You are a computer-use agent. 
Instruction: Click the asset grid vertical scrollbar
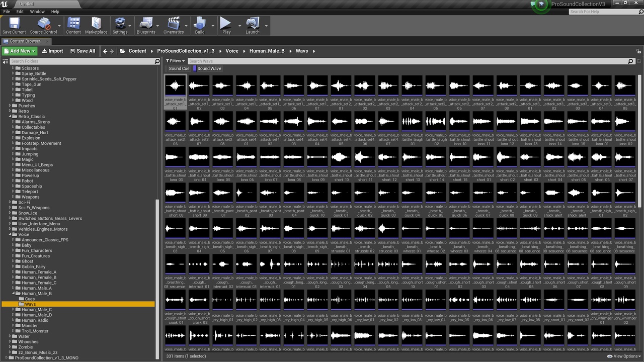click(639, 141)
